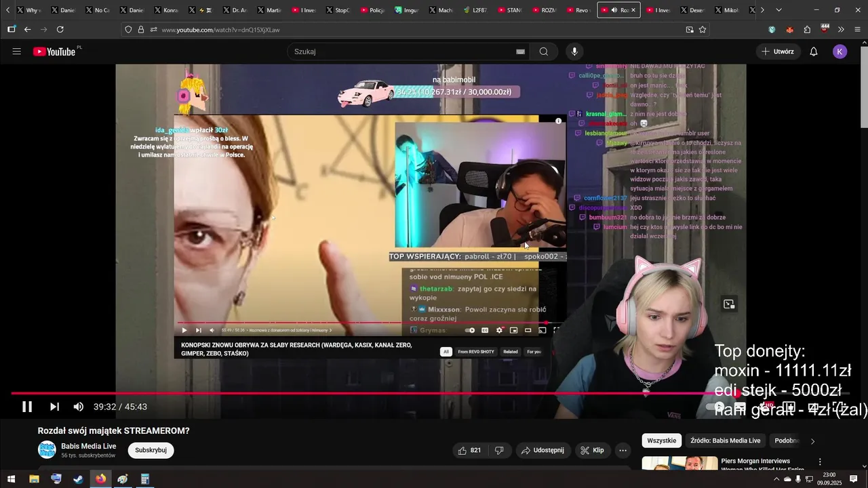Click the Udostępnij share button
Image resolution: width=868 pixels, height=488 pixels.
click(x=542, y=450)
